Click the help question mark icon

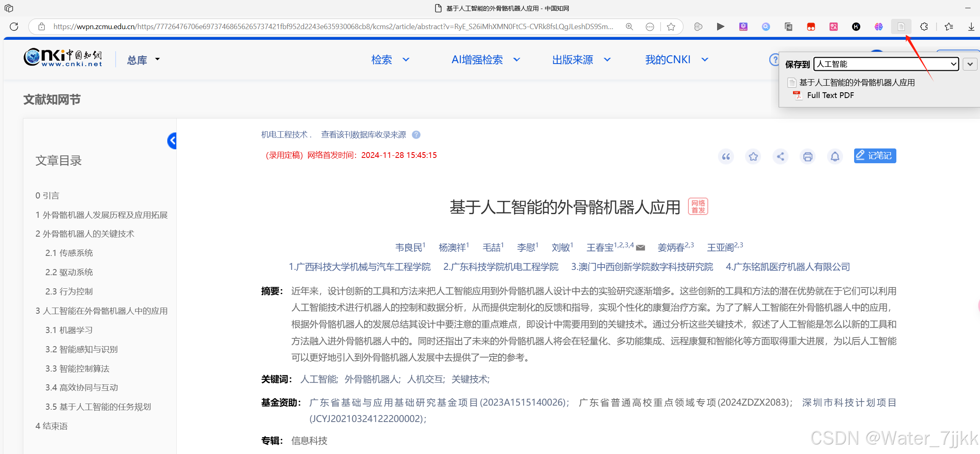(774, 60)
